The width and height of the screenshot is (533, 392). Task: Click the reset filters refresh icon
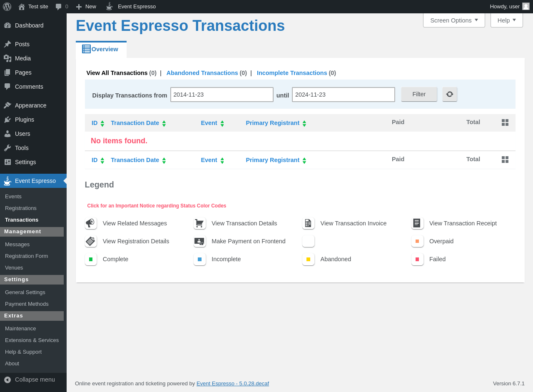point(450,94)
